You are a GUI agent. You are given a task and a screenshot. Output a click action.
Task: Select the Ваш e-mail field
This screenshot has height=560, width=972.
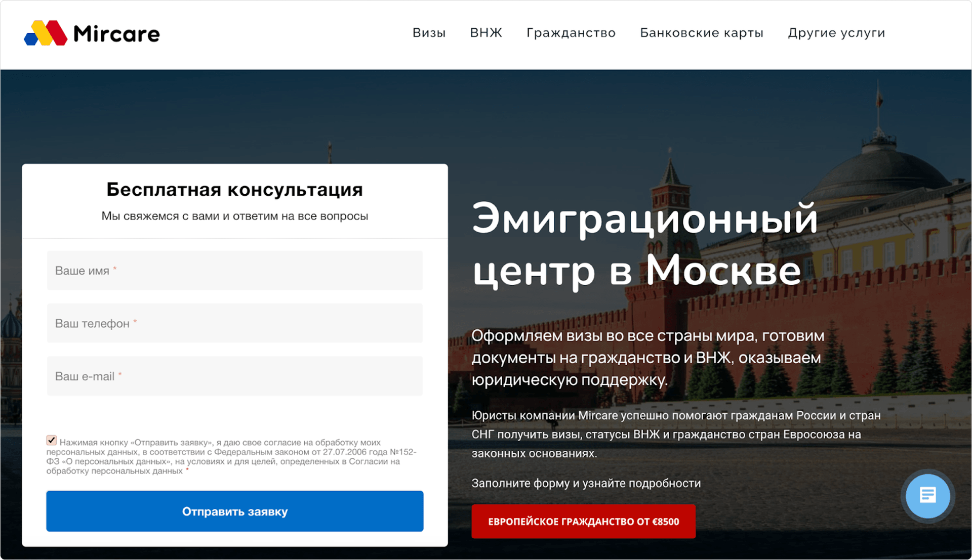tap(235, 376)
